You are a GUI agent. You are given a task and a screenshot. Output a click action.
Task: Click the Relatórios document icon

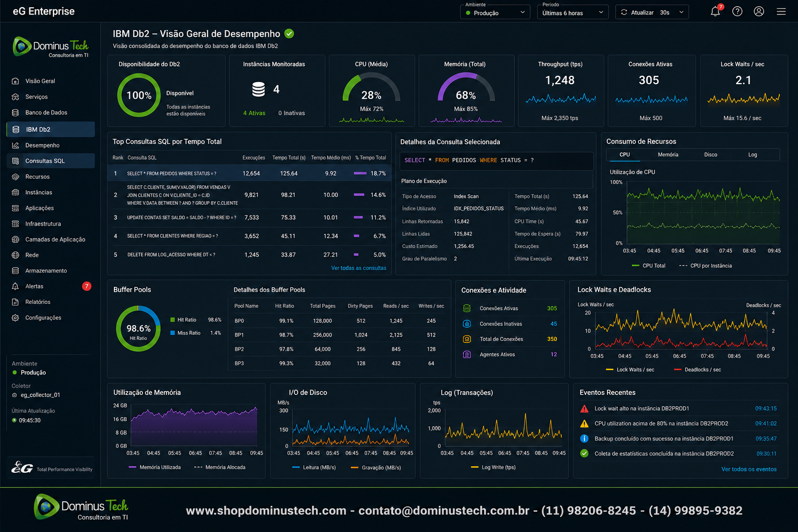16,302
